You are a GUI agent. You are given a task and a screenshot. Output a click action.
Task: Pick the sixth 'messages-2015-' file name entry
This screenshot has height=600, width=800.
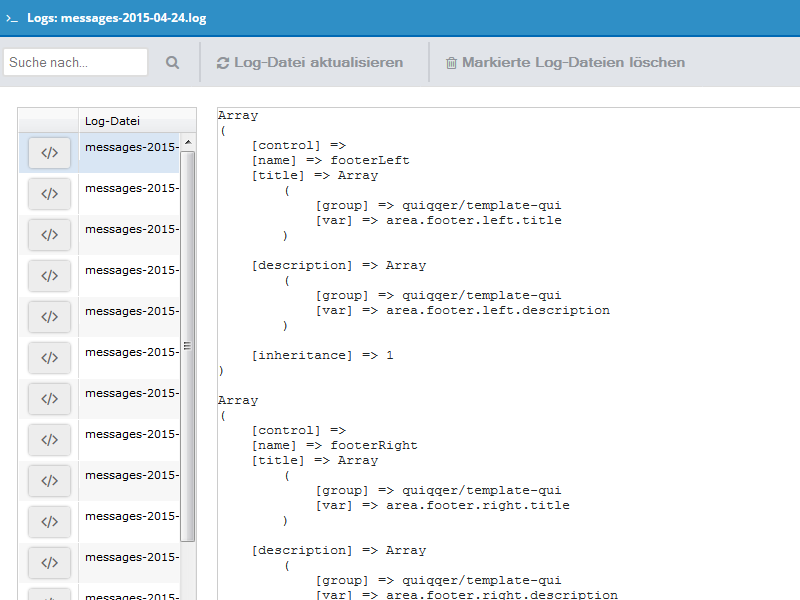click(x=131, y=352)
